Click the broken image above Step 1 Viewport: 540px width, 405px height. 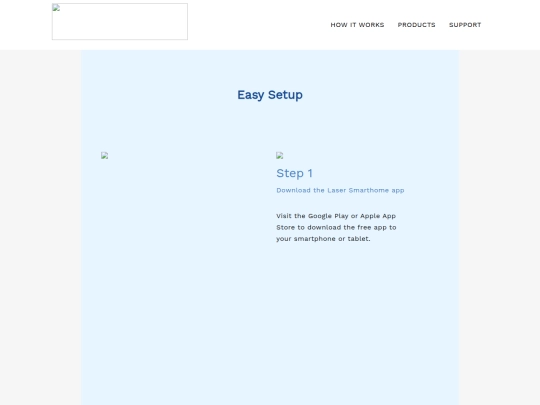tap(280, 156)
